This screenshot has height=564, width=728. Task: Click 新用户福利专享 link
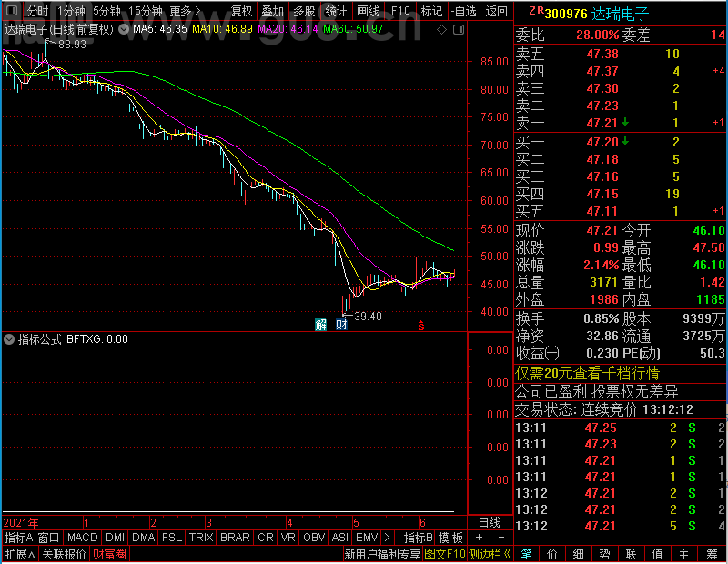[x=382, y=554]
